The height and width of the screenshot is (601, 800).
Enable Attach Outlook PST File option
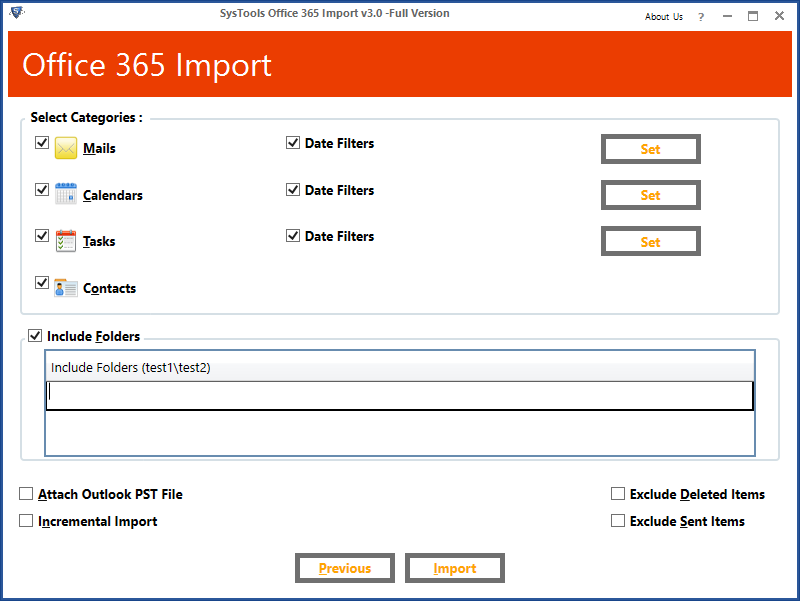(x=26, y=493)
